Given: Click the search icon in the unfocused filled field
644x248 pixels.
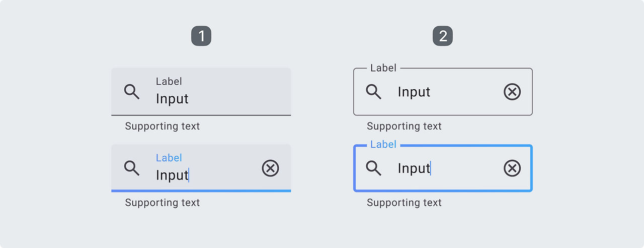Looking at the screenshot, I should (131, 91).
